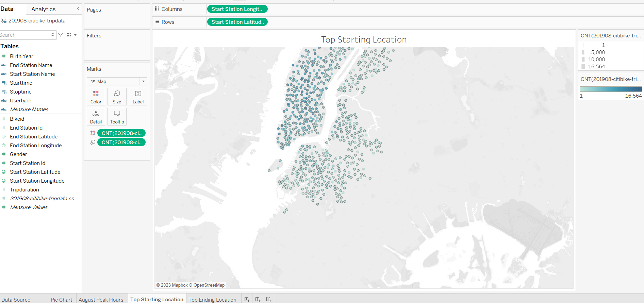The image size is (644, 303).
Task: Click the Top Starting Location chart title
Action: (364, 40)
